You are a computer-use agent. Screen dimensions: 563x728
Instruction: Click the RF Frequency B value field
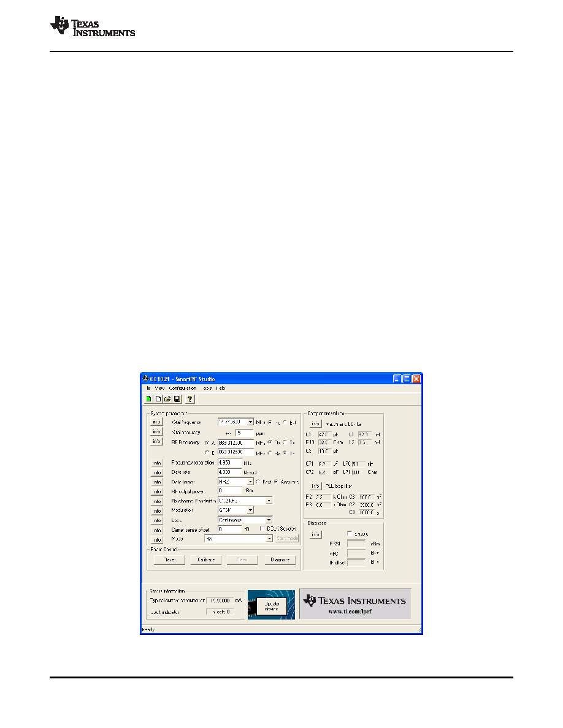(x=236, y=452)
